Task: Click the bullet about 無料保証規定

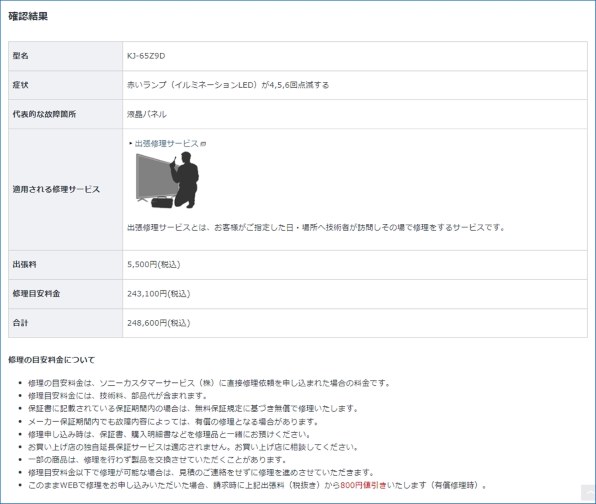Action: (193, 409)
